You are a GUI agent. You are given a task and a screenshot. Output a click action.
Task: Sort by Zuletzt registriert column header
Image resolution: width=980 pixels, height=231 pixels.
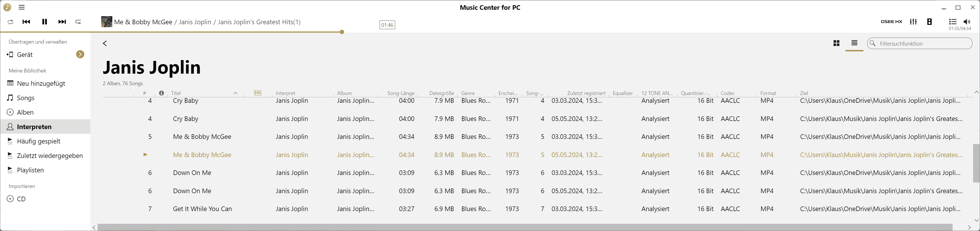click(x=586, y=93)
